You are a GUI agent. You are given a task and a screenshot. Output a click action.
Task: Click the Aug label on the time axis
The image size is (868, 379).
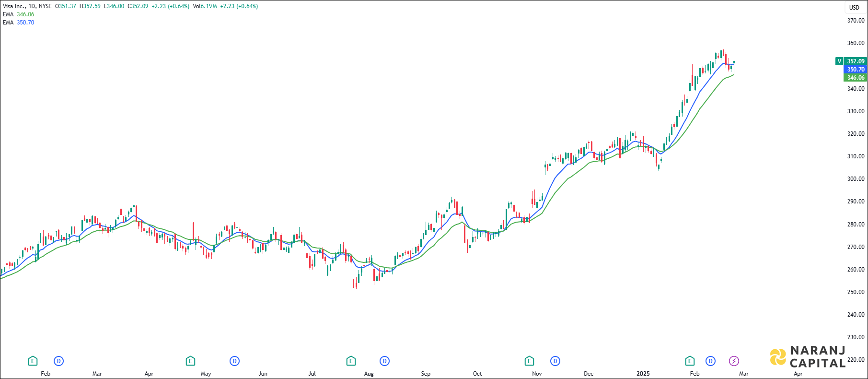click(x=369, y=374)
